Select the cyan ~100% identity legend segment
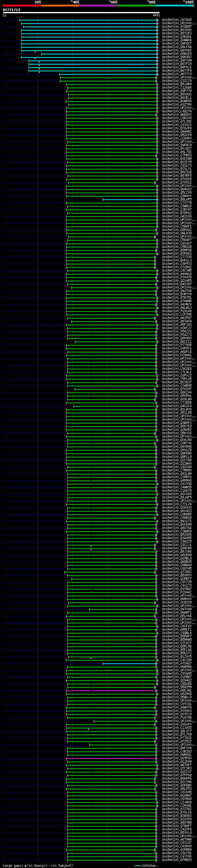This screenshot has width=197, height=868. 175,6
